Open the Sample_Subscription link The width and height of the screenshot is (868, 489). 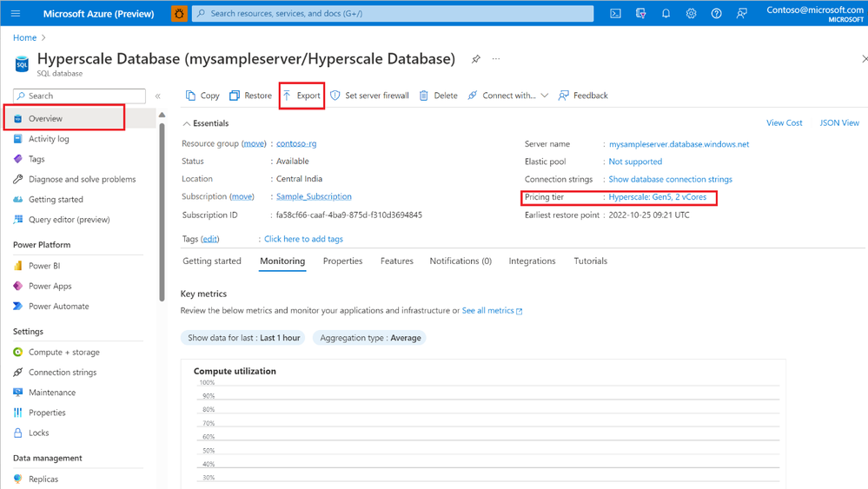pyautogui.click(x=314, y=196)
